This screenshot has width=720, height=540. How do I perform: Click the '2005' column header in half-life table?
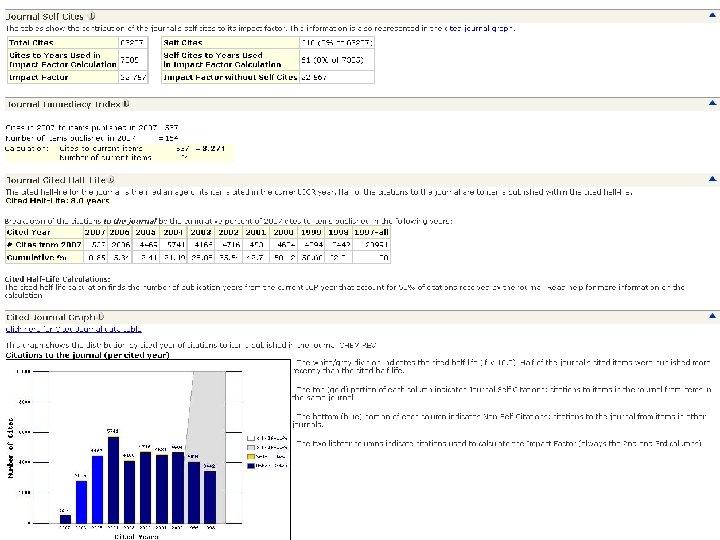146,232
